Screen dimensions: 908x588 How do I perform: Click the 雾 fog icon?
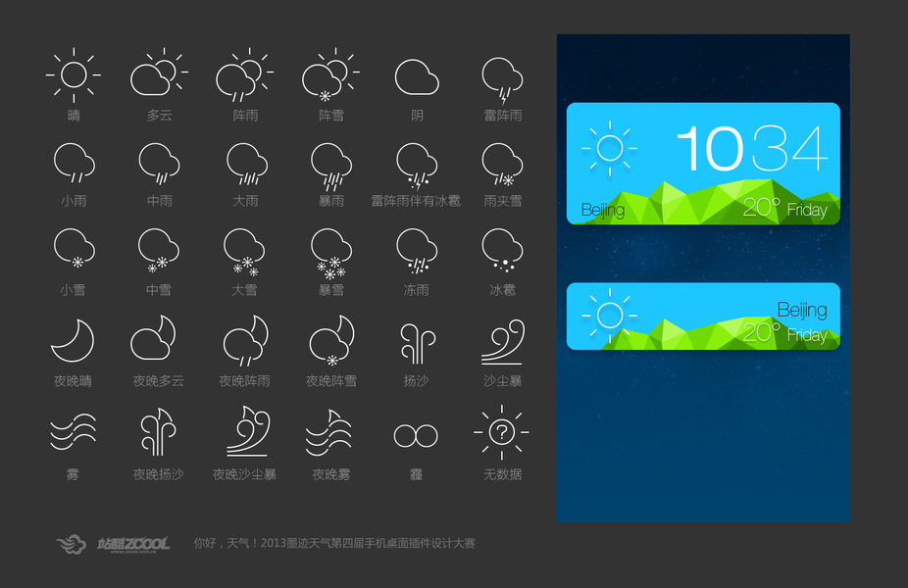click(x=73, y=431)
